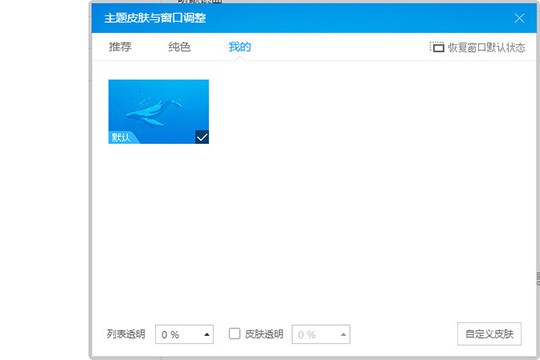
Task: Click the checkmark on the default skin
Action: coord(202,137)
